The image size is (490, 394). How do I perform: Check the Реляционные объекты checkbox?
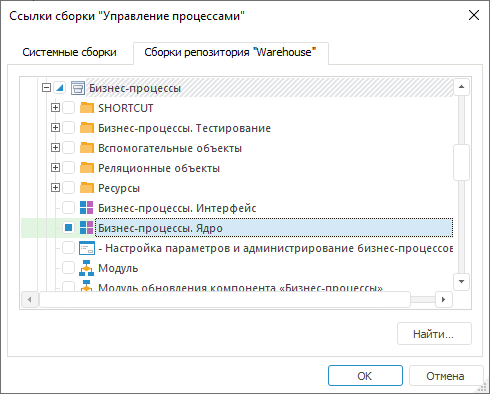[69, 168]
